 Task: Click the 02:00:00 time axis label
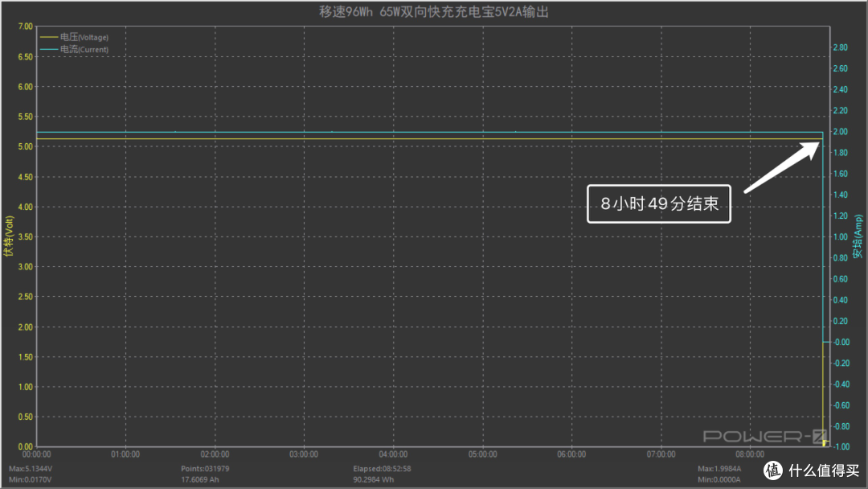[215, 454]
